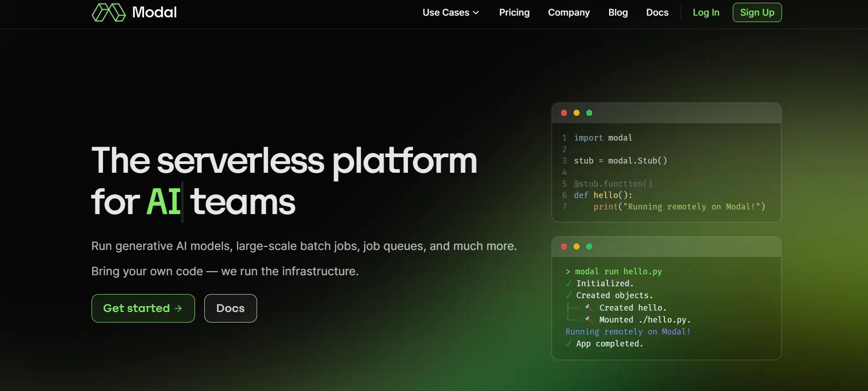Click the print("Running remotely on Modal!") line
The height and width of the screenshot is (391, 868).
(x=679, y=207)
